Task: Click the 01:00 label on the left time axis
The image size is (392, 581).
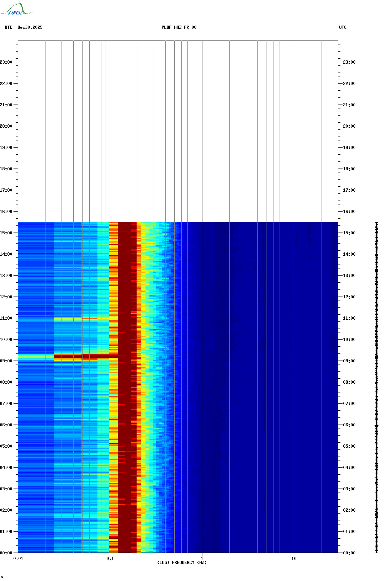Action: tap(6, 532)
